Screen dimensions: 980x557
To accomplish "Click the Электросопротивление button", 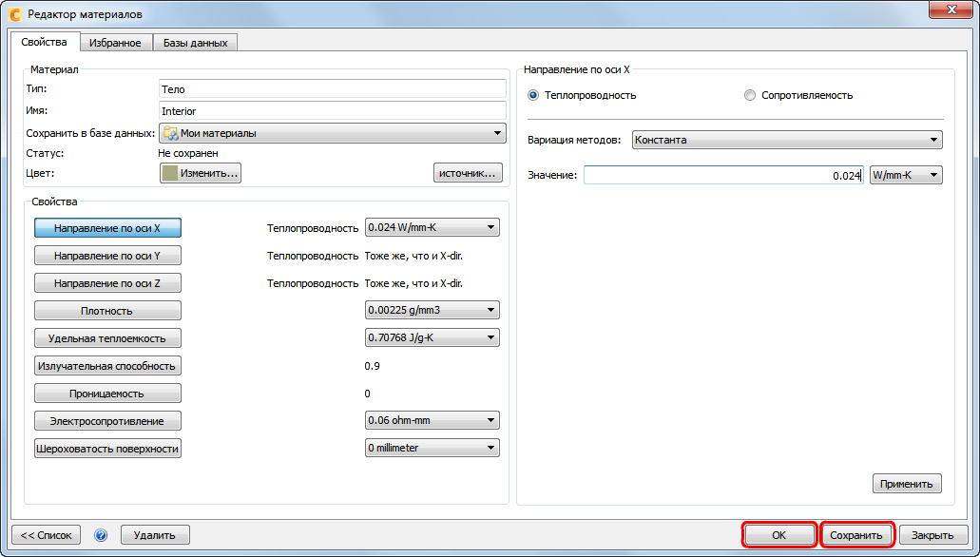I will point(107,421).
